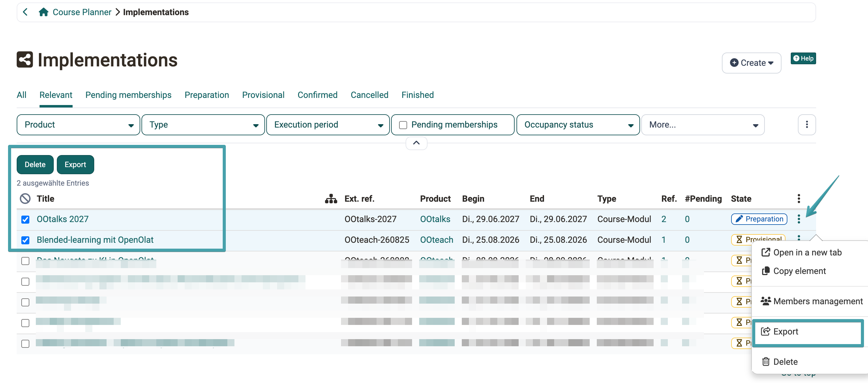Open Blended-learning mit OpenOlat implementation
The height and width of the screenshot is (383, 868).
coord(95,240)
